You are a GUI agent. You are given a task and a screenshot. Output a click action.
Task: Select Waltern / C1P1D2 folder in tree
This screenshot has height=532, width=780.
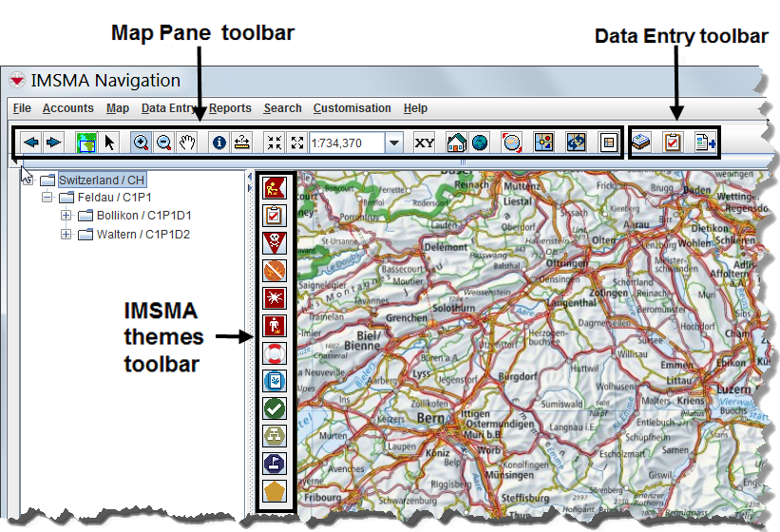[143, 234]
